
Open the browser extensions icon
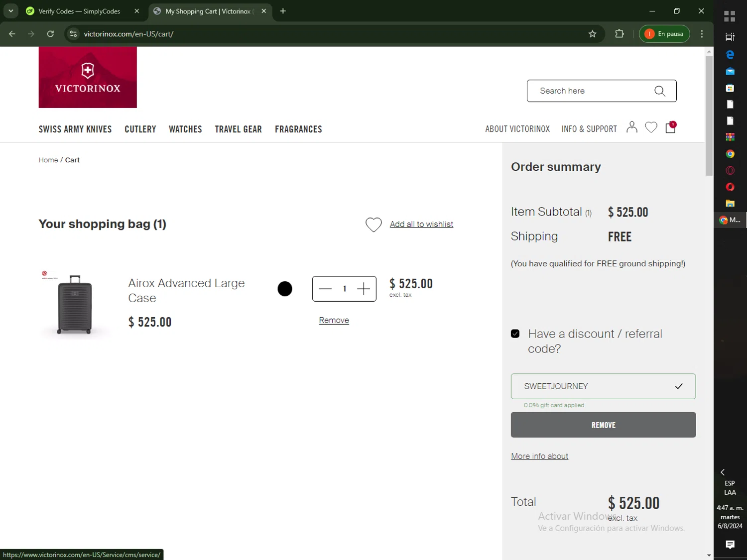[x=620, y=34]
